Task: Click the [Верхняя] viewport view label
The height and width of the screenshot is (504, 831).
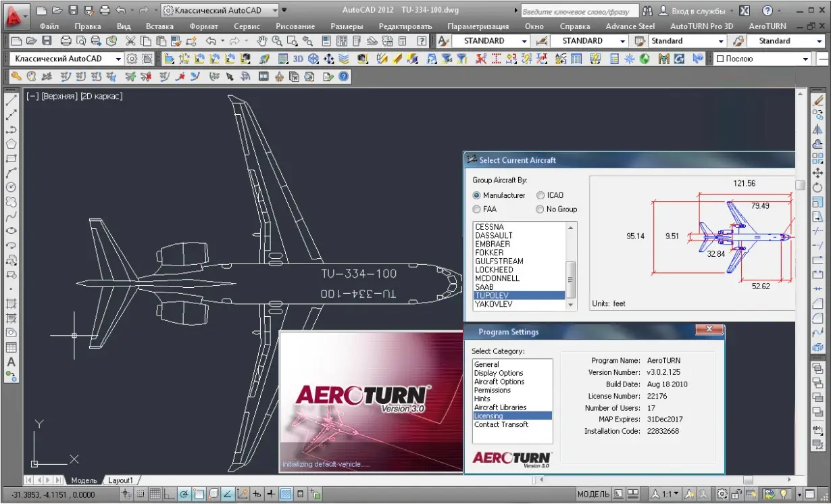Action: [x=59, y=96]
